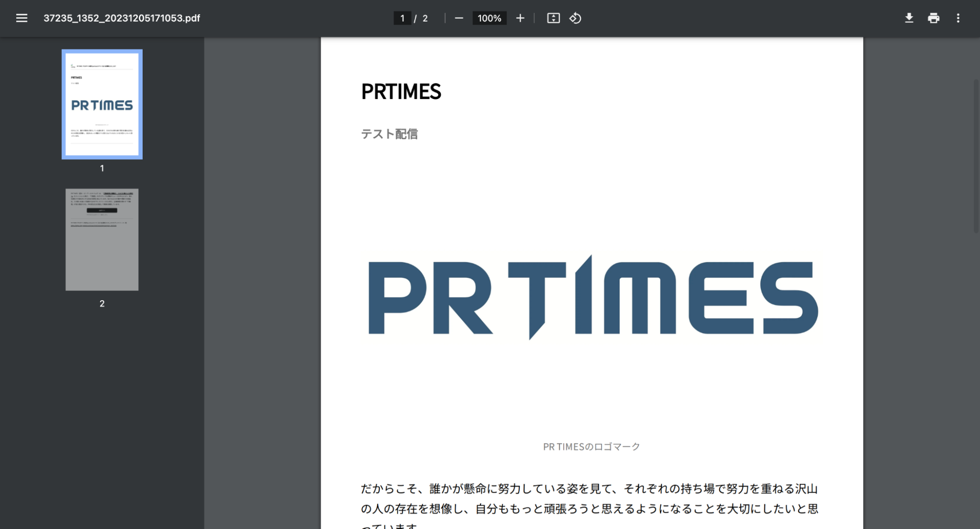
Task: Click the PRTIMES heading text
Action: (x=401, y=92)
